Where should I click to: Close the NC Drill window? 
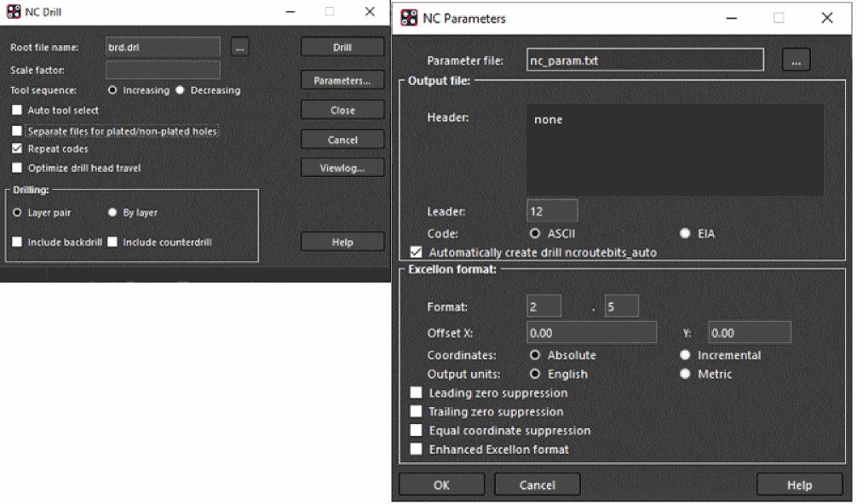coord(370,12)
